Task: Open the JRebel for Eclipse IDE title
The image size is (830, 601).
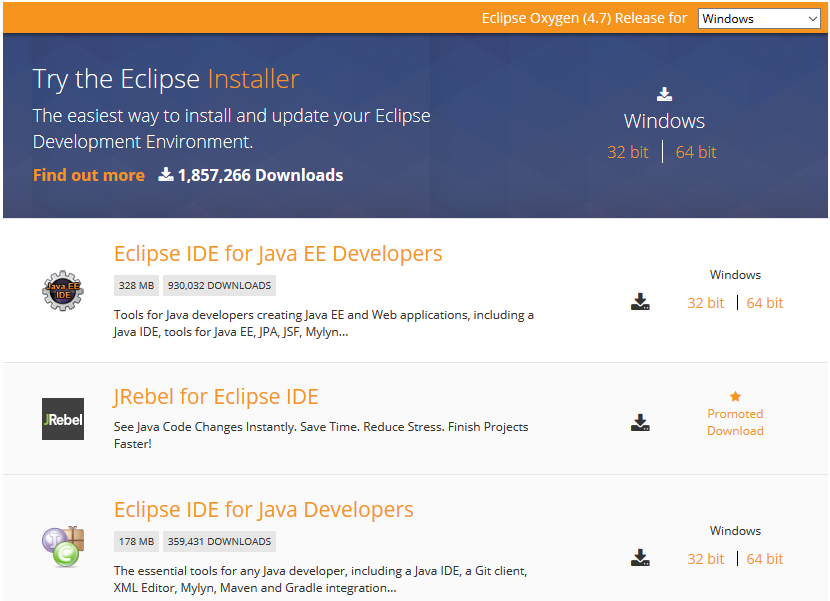Action: point(216,397)
